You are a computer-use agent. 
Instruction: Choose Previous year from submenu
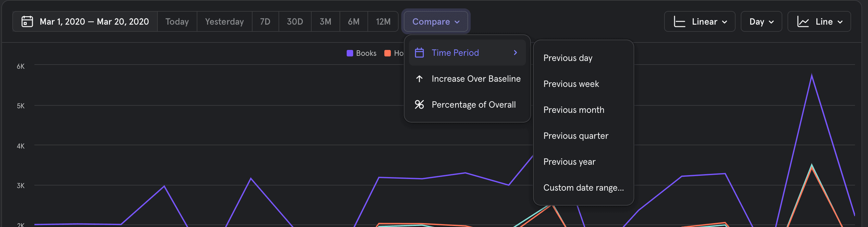click(x=569, y=162)
